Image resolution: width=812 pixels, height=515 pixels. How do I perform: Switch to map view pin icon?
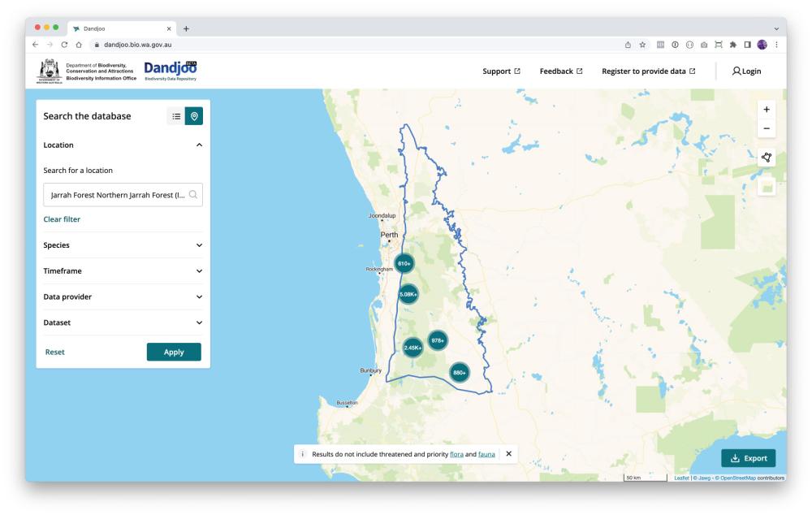point(194,116)
